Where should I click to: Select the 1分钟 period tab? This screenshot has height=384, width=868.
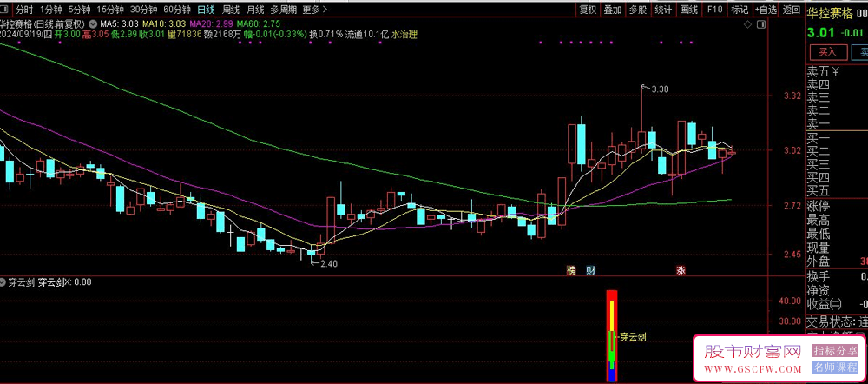[51, 10]
